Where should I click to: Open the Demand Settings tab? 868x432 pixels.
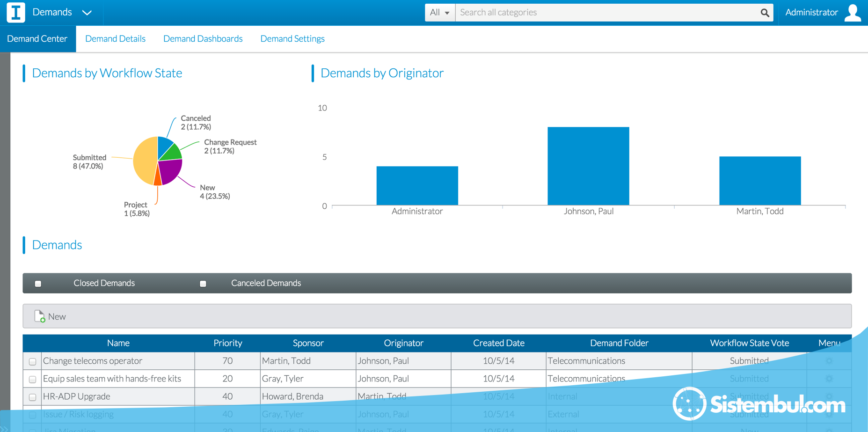coord(292,39)
